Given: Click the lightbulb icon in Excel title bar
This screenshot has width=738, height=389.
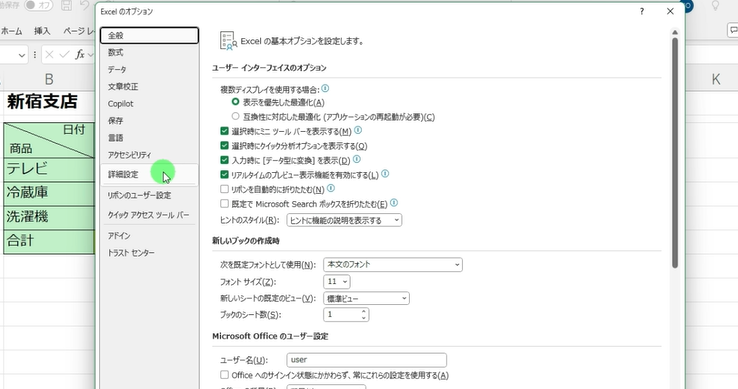Looking at the screenshot, I should click(x=715, y=6).
